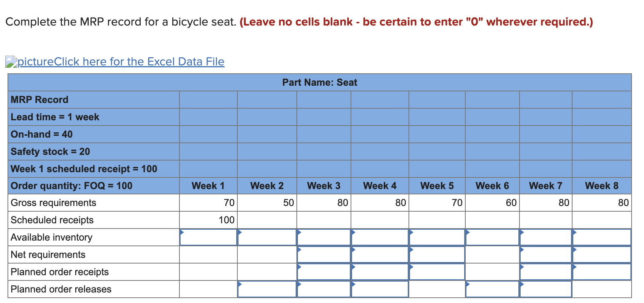This screenshot has width=644, height=303.
Task: Select Week 7 Planned order releases cell
Action: click(546, 289)
